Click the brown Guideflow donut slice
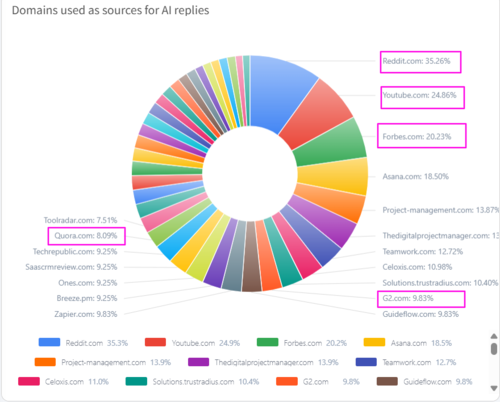The width and height of the screenshot is (500, 402). coord(251,257)
